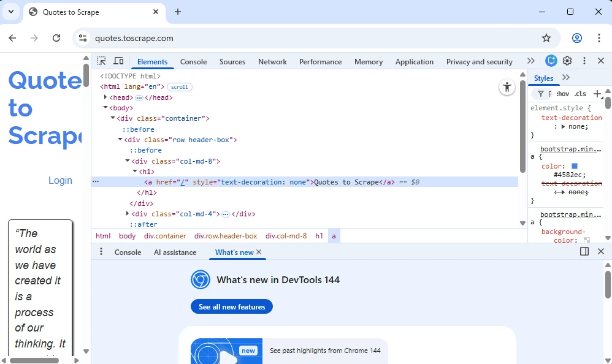
Task: Expand the div col-md-4 node
Action: [128, 214]
